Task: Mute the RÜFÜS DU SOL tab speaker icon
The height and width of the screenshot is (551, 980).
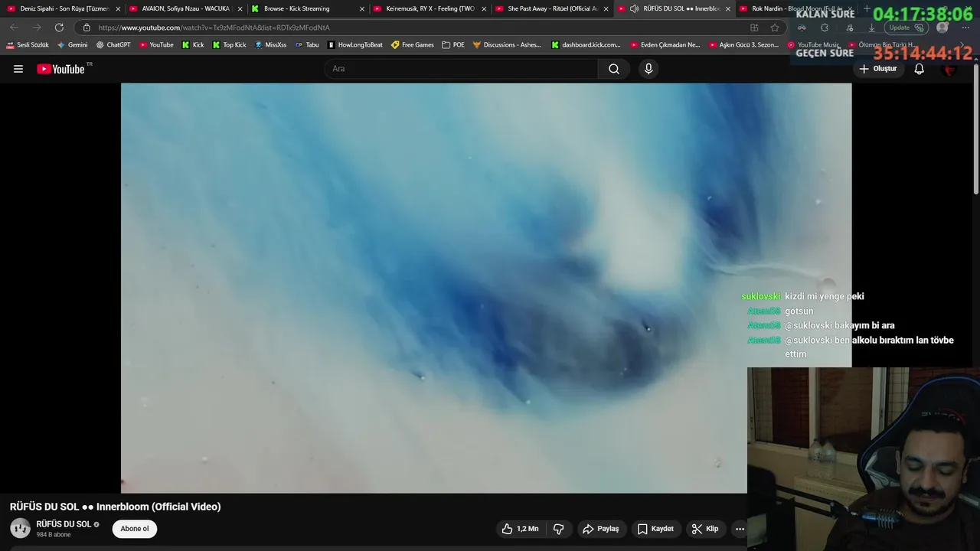Action: tap(634, 8)
